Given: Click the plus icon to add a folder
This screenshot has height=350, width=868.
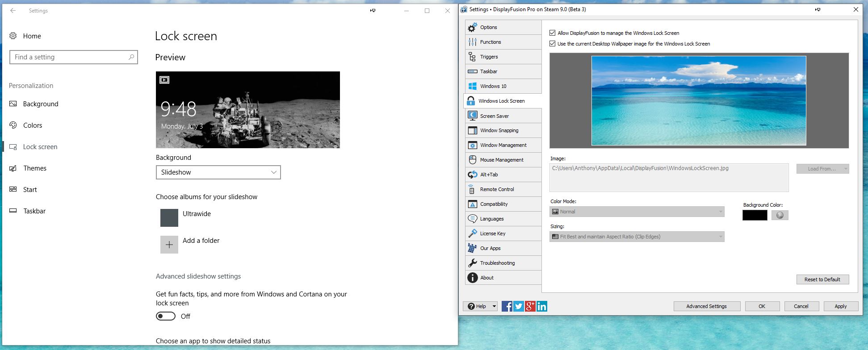Looking at the screenshot, I should coord(169,245).
